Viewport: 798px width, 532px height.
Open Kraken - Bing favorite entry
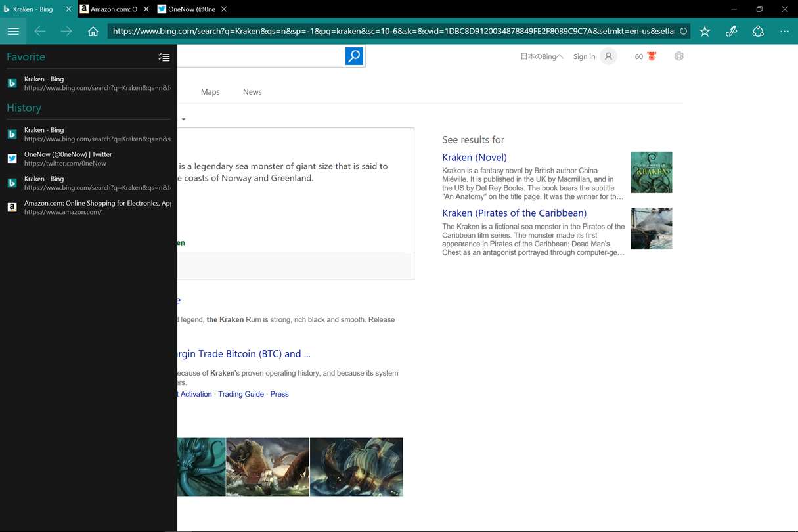tap(89, 83)
